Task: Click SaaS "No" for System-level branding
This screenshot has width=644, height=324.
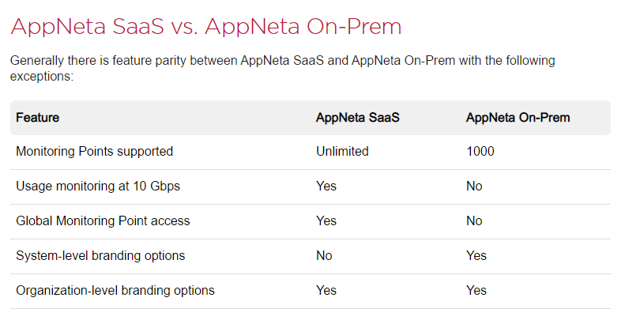Action: point(324,255)
